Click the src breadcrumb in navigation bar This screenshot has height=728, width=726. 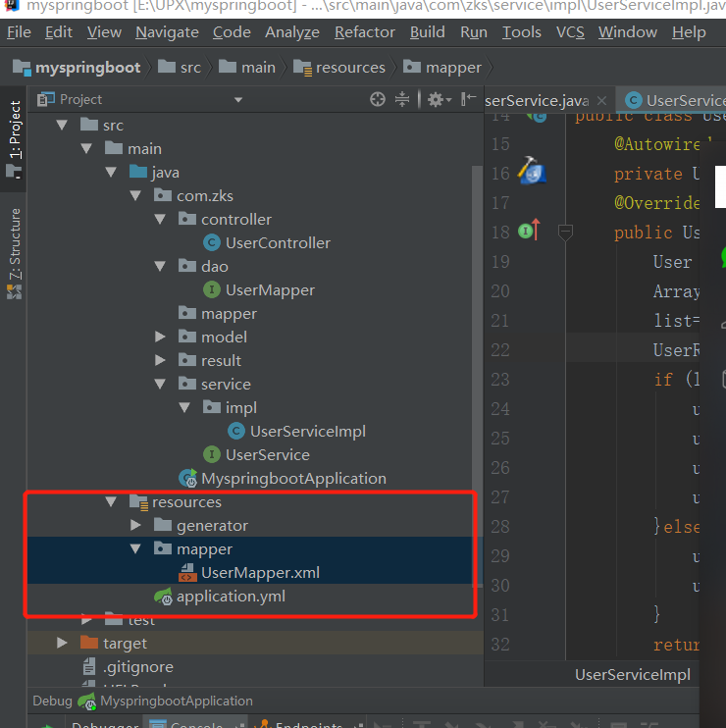(180, 68)
